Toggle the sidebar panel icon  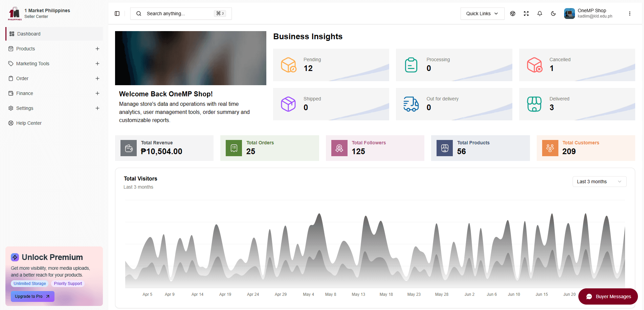tap(117, 14)
